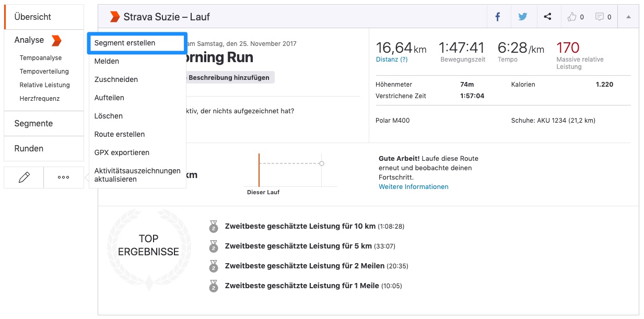Image resolution: width=644 pixels, height=319 pixels.
Task: Select GPX exportieren from the menu
Action: 122,152
